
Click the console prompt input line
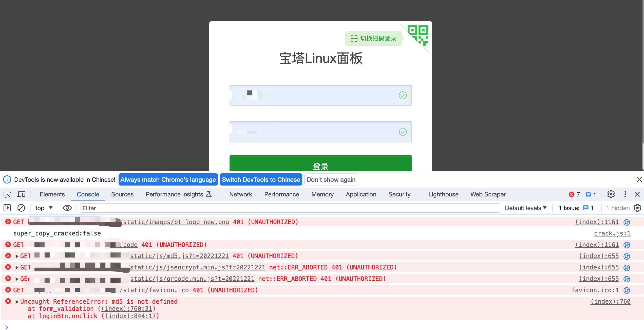(x=324, y=327)
